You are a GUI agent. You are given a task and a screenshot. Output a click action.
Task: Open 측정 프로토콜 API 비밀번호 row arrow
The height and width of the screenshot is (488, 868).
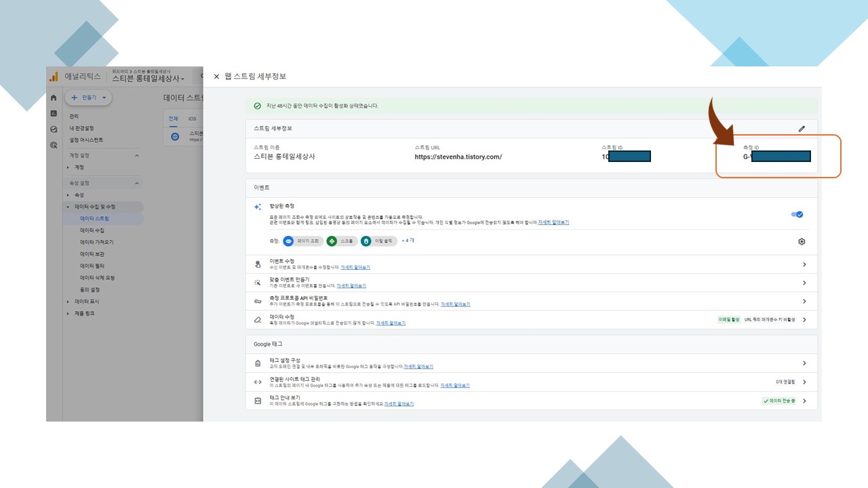tap(804, 301)
